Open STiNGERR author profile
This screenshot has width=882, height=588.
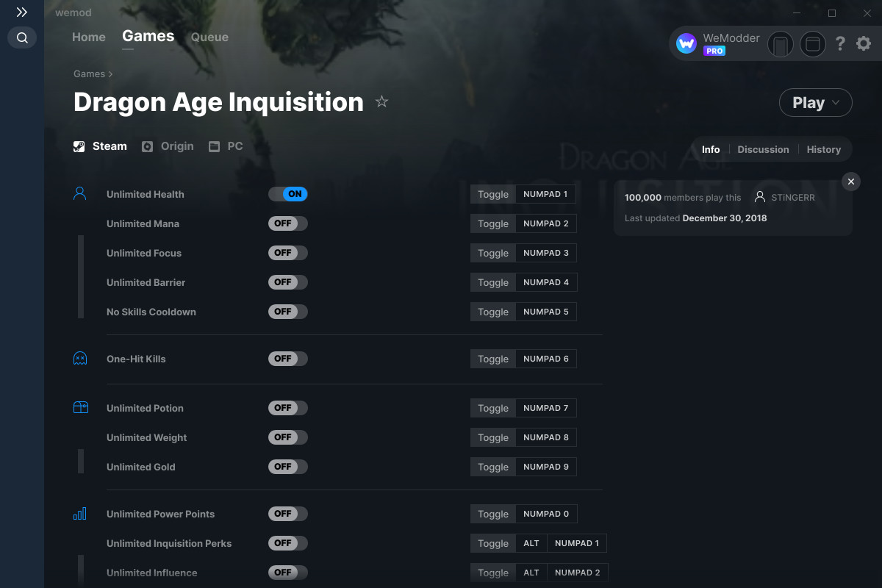pyautogui.click(x=792, y=198)
